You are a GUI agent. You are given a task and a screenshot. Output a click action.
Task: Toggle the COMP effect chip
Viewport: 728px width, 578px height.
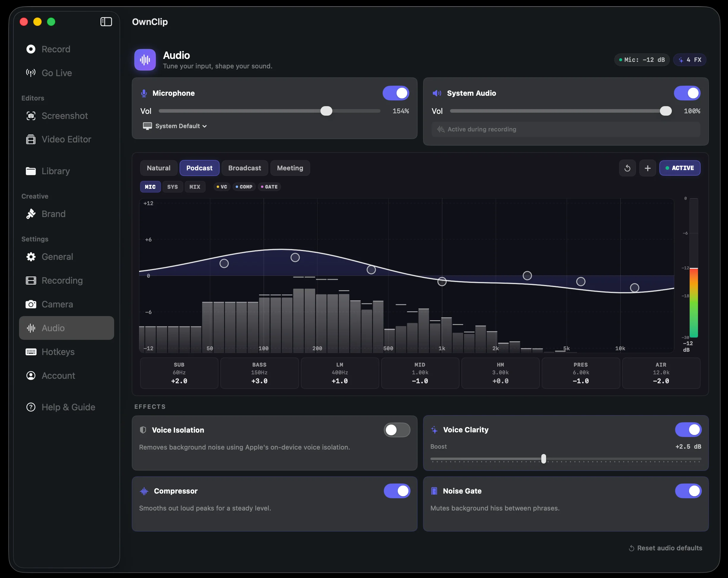click(244, 187)
